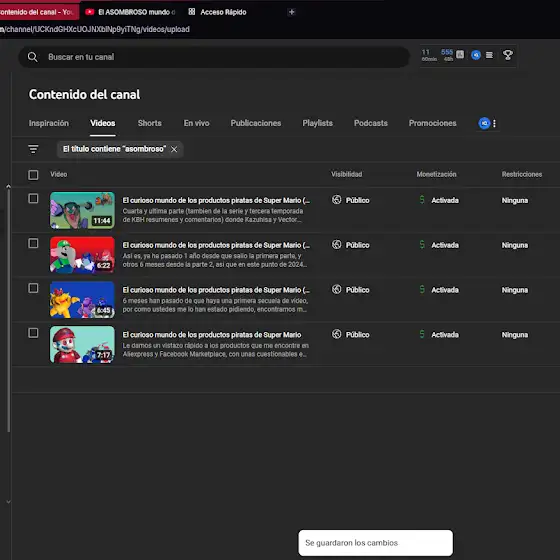
Task: Open the chart icon beside 555 stat
Action: 460,55
